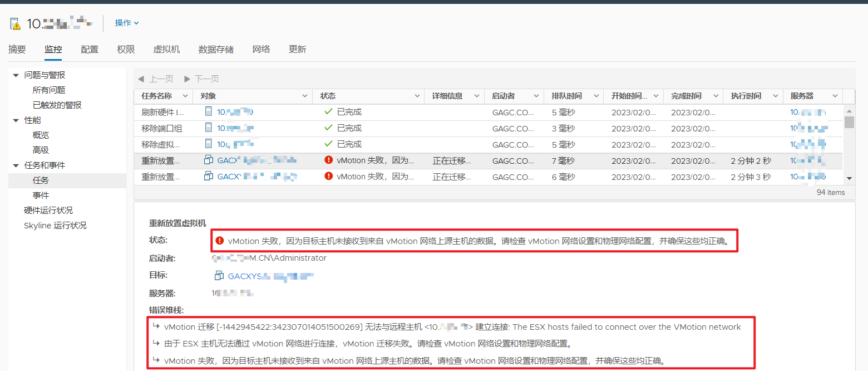Open the GACXYS target link in details
Screen dimensions: 868x371
(250, 275)
